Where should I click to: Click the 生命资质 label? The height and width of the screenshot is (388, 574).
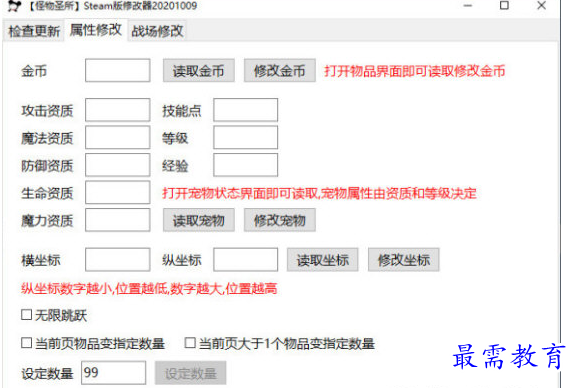point(47,193)
